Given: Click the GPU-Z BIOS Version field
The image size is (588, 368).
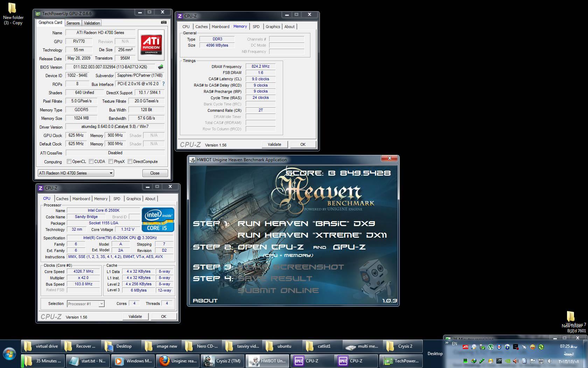Looking at the screenshot, I should 111,67.
